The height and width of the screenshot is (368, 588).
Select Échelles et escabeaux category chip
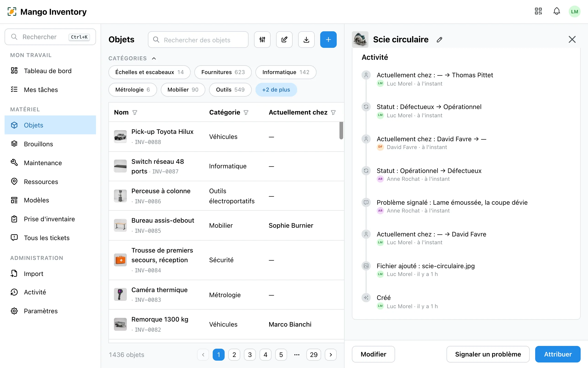coord(149,72)
